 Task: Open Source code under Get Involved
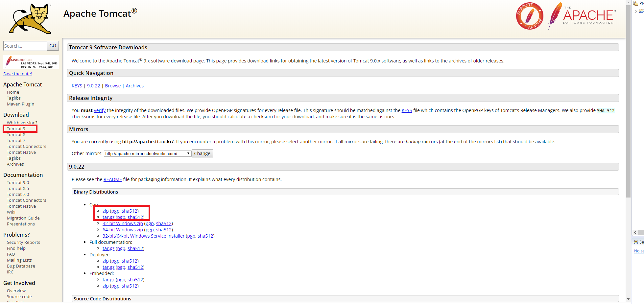[19, 297]
